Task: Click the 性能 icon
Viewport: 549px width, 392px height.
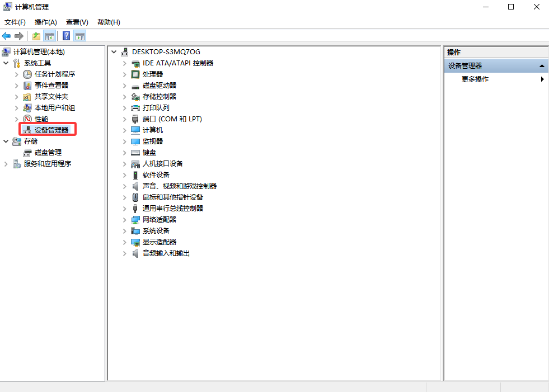Action: (x=27, y=119)
